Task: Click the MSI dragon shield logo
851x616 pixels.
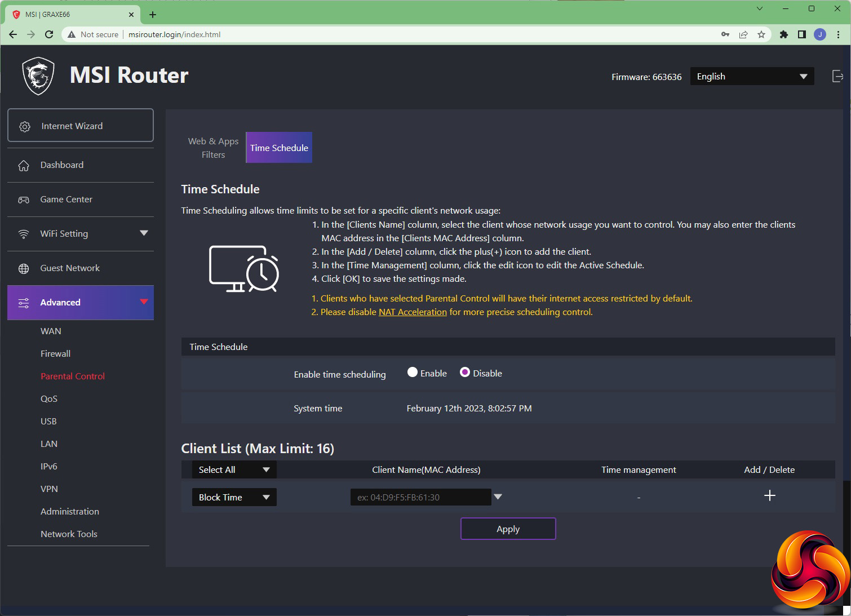Action: 38,76
